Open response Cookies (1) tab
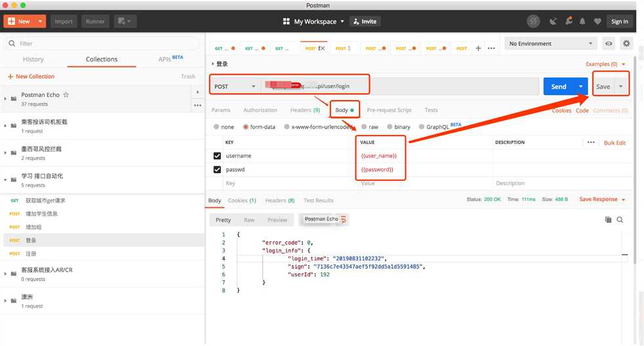Image resolution: width=644 pixels, height=346 pixels. pos(242,201)
